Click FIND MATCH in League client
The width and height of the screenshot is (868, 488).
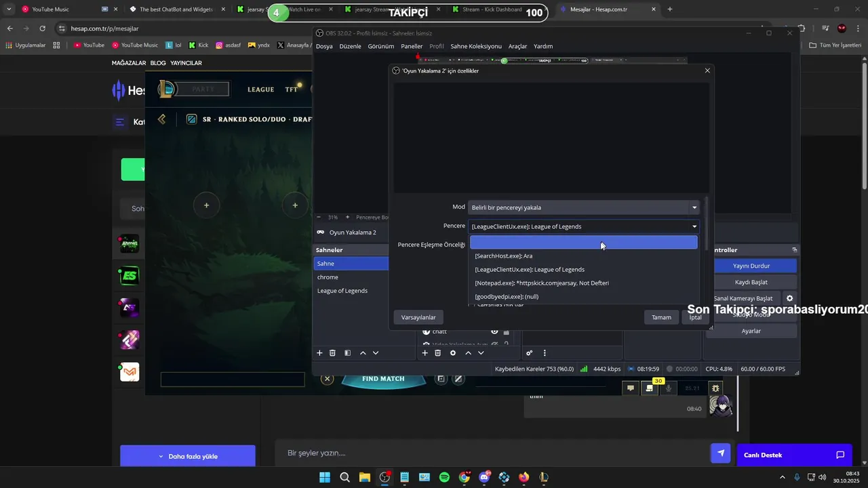click(383, 379)
